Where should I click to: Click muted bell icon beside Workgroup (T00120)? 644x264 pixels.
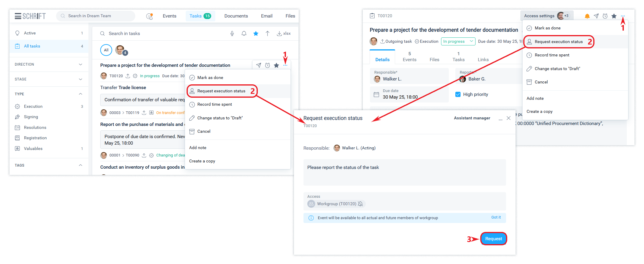pyautogui.click(x=360, y=204)
